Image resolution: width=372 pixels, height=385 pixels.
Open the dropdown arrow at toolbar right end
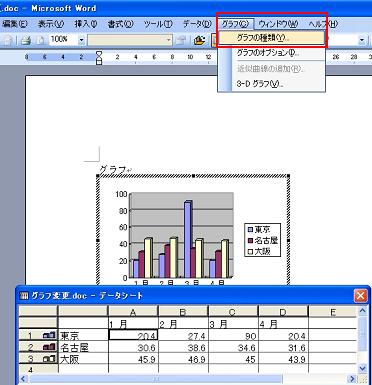click(362, 40)
